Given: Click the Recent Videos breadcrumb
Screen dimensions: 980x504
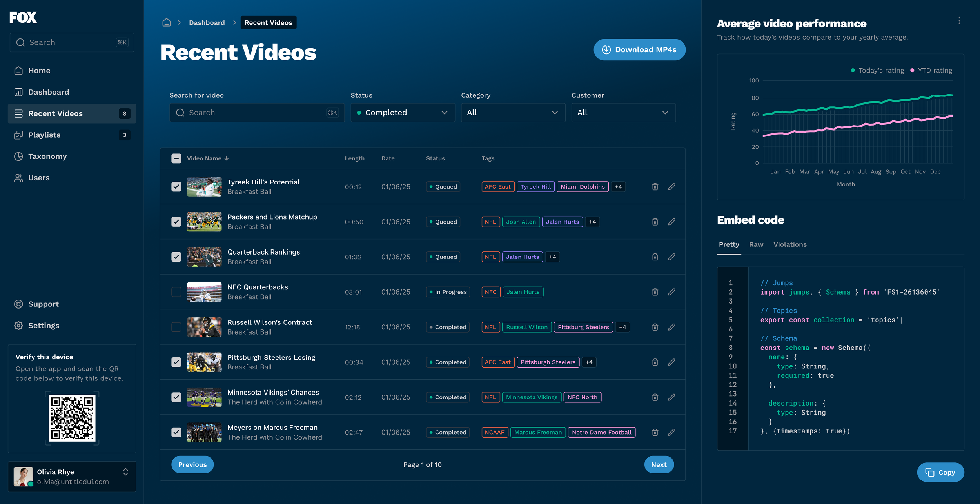Looking at the screenshot, I should 269,23.
